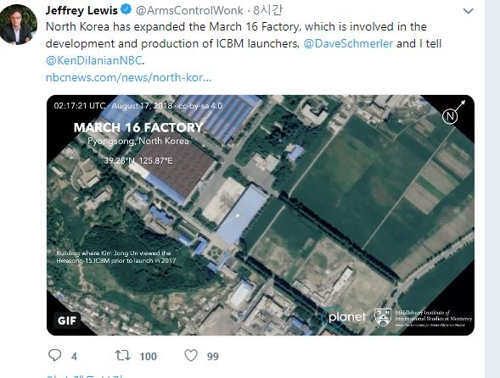
Task: Open the @ArmsControlWonk handle
Action: pyautogui.click(x=189, y=11)
